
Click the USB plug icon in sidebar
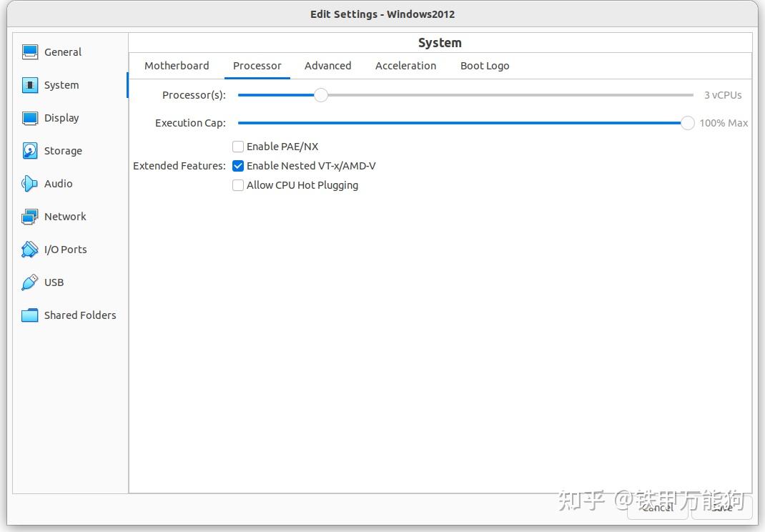(30, 282)
